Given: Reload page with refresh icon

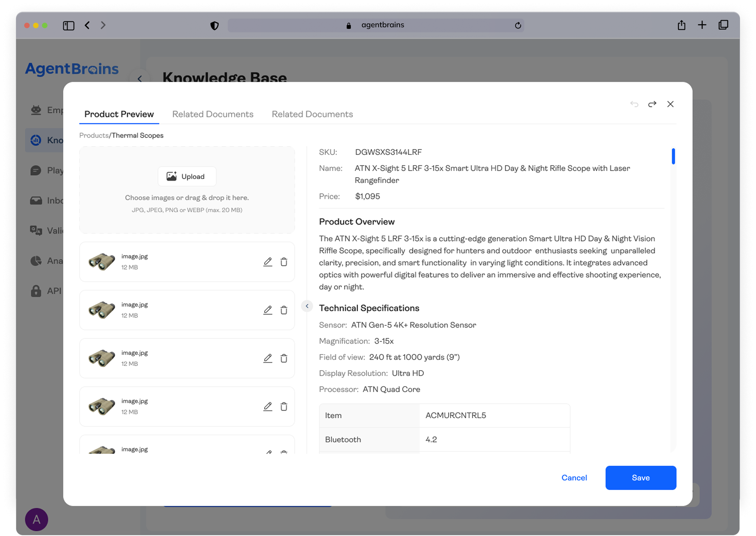Looking at the screenshot, I should [x=518, y=25].
